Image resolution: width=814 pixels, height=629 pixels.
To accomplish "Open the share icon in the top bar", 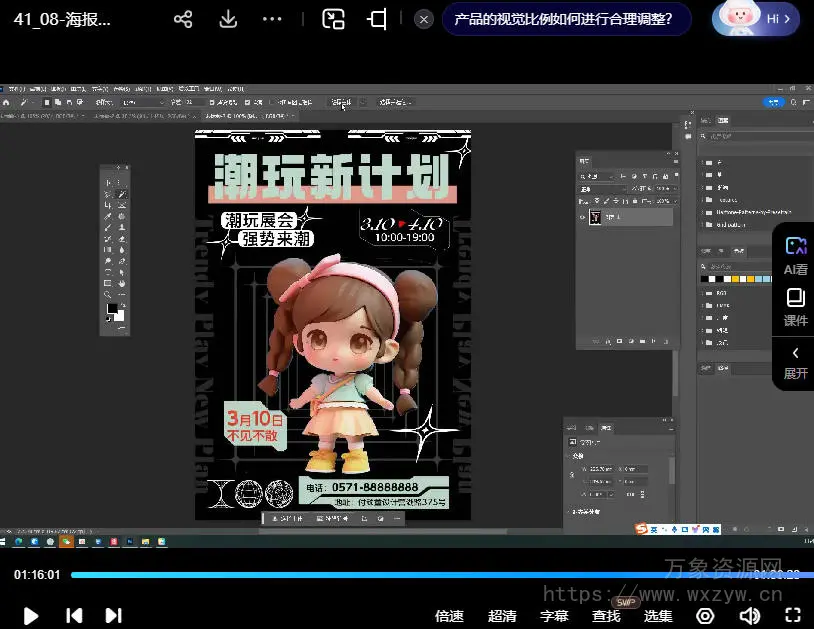I will coord(183,19).
